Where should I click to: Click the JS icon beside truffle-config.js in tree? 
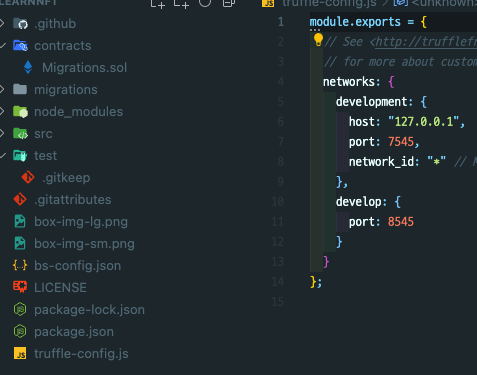pyautogui.click(x=20, y=353)
